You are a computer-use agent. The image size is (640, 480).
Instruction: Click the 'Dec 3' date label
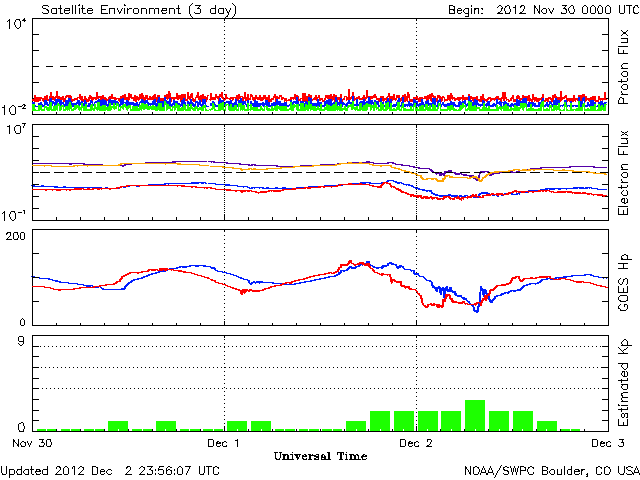608,443
